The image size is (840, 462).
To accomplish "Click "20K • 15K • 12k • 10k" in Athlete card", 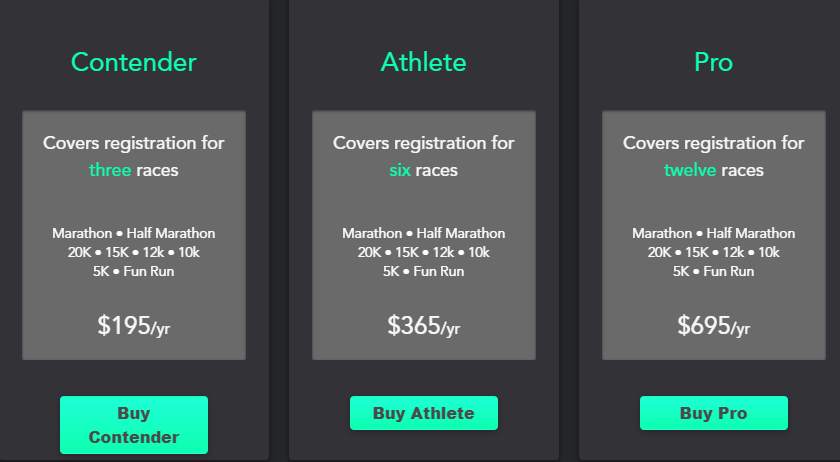I will [x=424, y=252].
